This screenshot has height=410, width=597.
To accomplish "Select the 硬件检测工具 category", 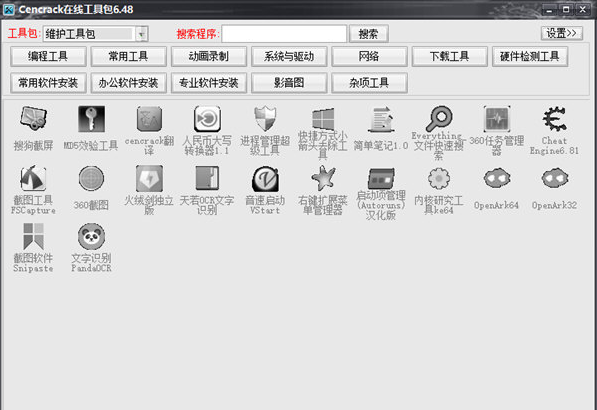I will pos(530,56).
